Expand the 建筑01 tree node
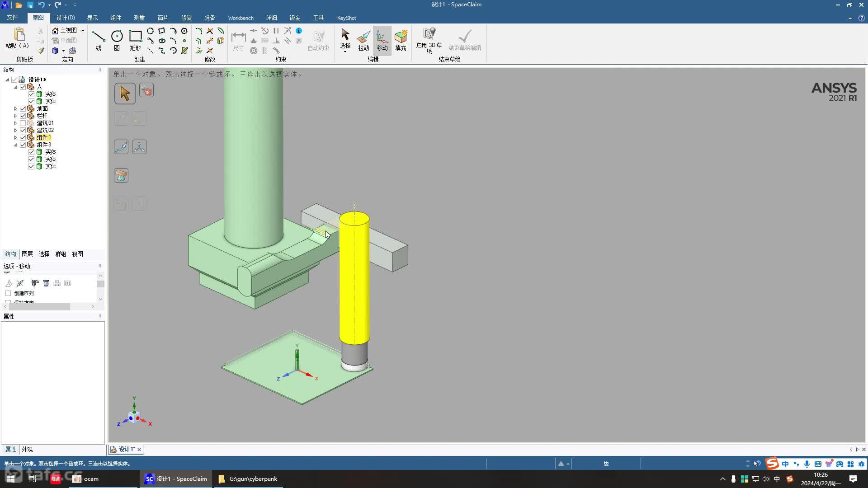This screenshot has height=488, width=868. [15, 123]
